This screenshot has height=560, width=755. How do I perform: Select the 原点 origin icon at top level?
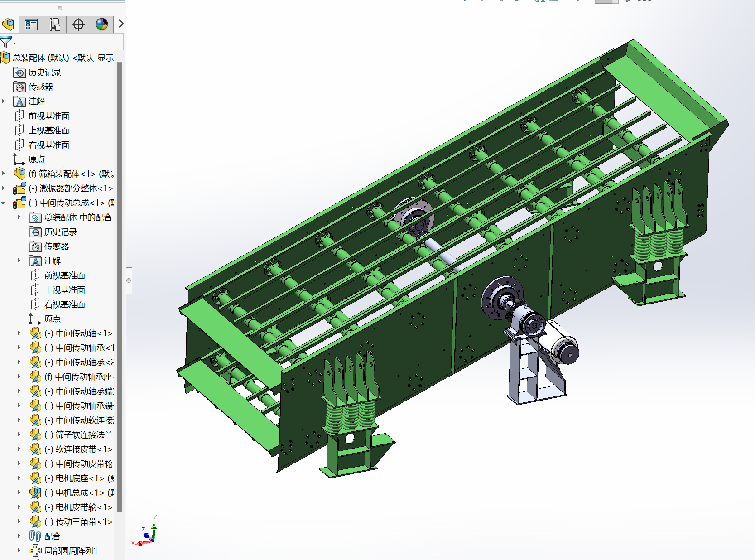tap(19, 159)
